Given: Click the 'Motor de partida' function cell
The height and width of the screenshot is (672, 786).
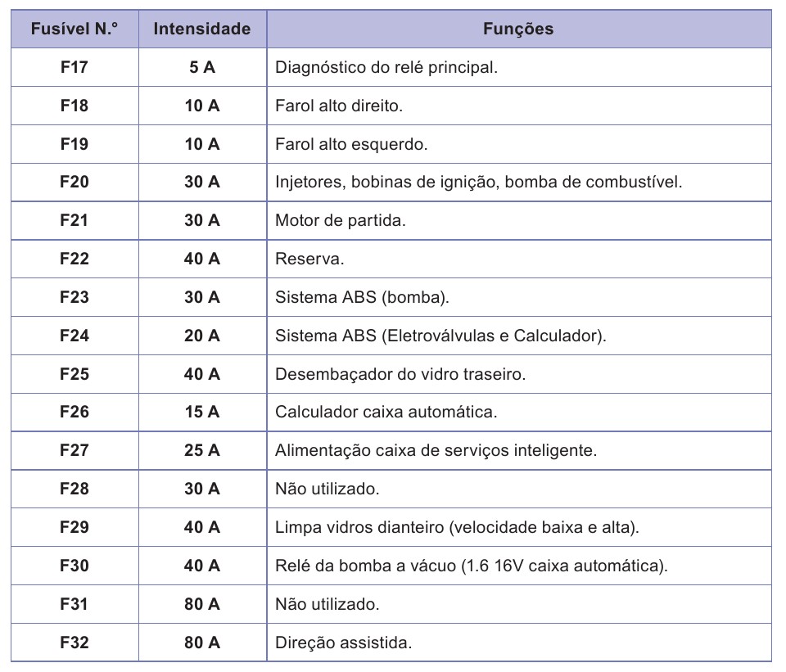Looking at the screenshot, I should pos(341,220).
